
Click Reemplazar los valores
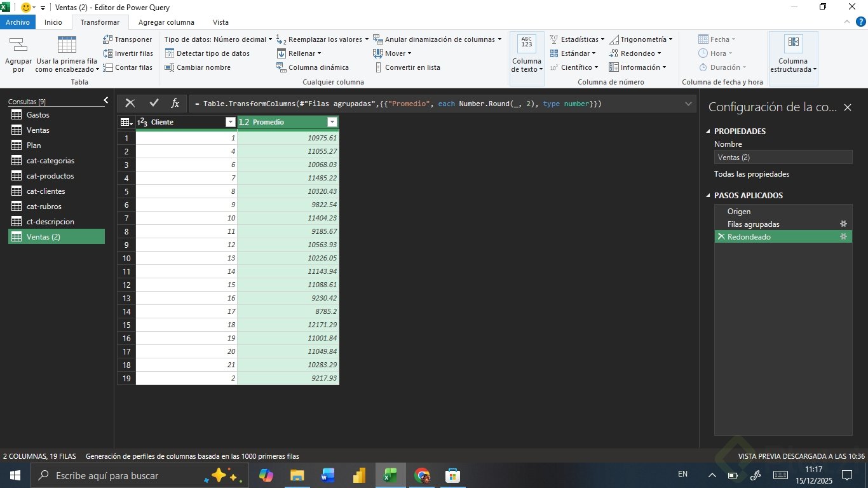[323, 39]
